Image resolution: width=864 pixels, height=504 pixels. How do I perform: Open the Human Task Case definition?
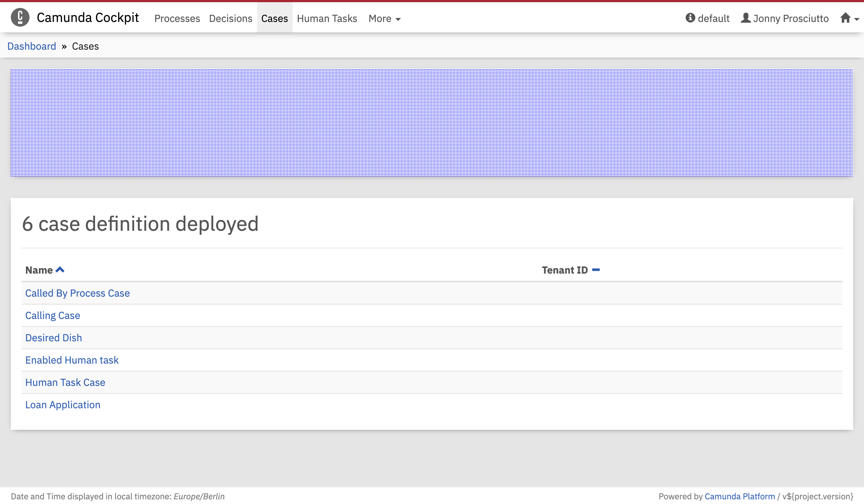pos(65,382)
